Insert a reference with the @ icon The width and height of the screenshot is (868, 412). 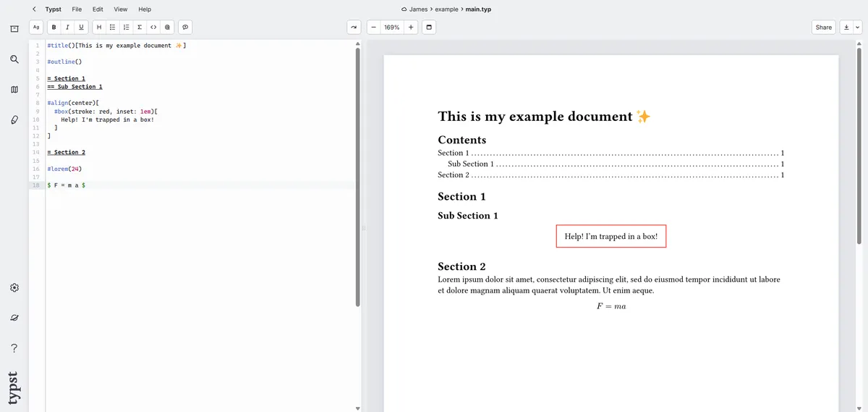tap(167, 28)
